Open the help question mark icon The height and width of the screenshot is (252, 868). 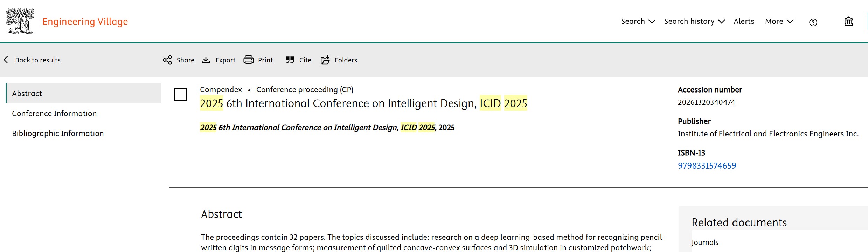point(813,22)
